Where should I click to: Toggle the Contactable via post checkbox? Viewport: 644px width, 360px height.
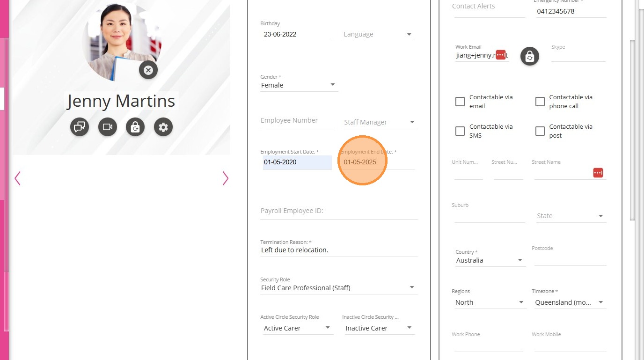click(x=540, y=131)
